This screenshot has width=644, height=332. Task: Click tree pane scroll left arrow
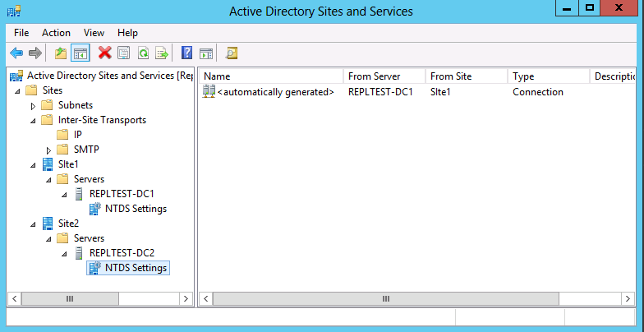coord(14,299)
